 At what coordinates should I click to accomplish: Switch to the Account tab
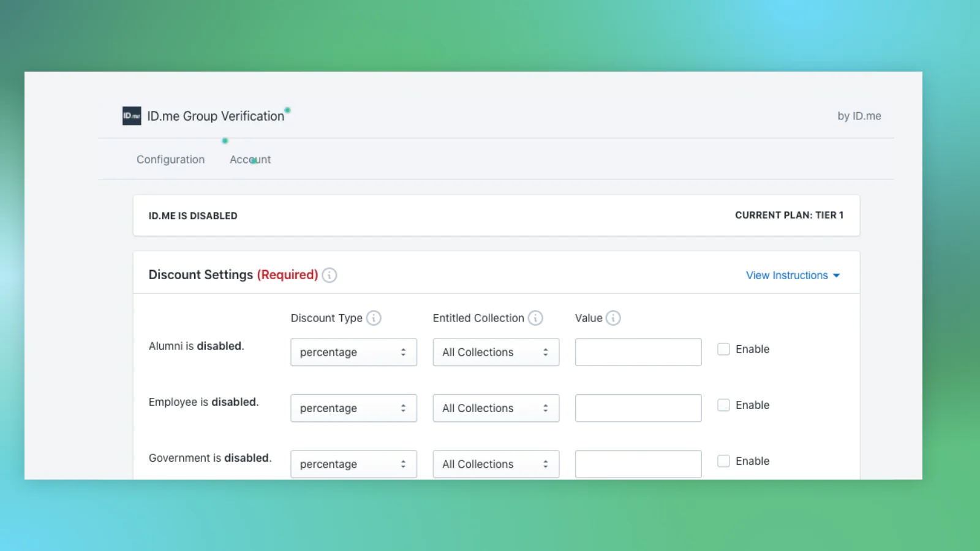click(250, 159)
